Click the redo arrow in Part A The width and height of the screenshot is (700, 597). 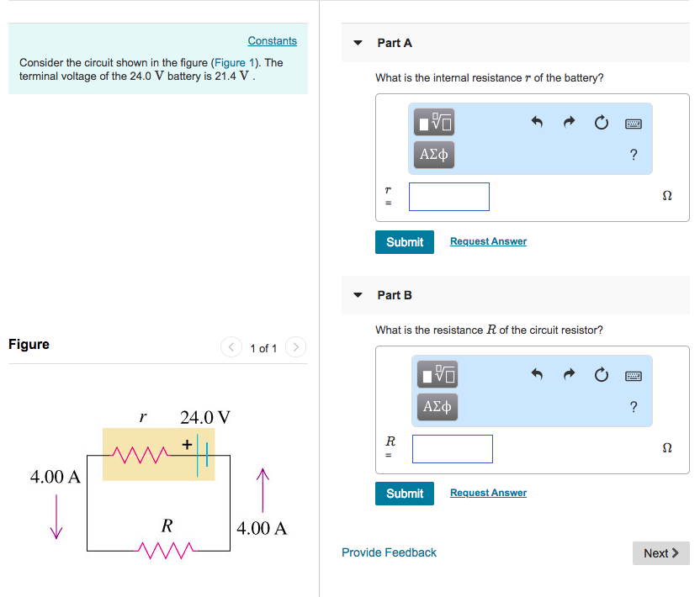tap(569, 122)
